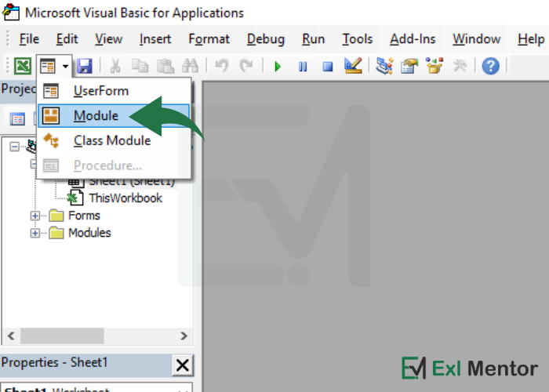
Task: Collapse the VBAProject root tree node
Action: point(14,147)
